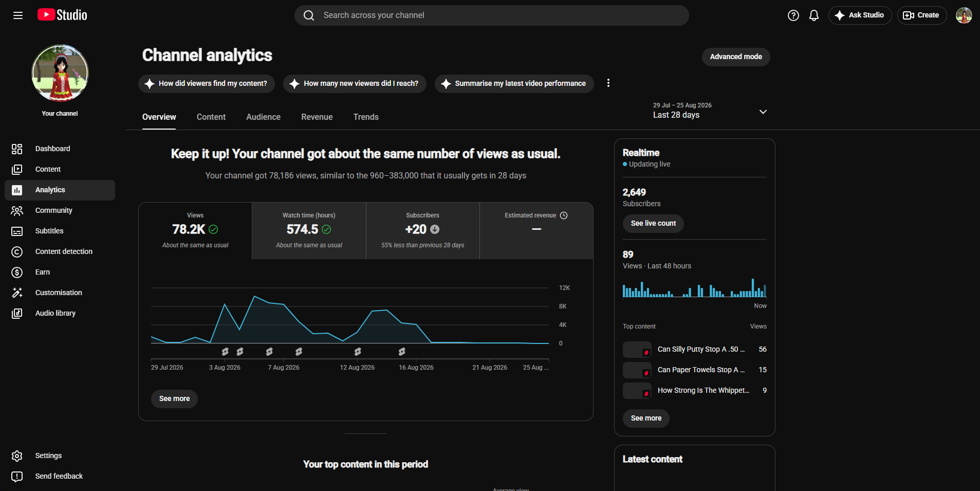Open the hamburger navigation menu
Viewport: 980px width, 491px height.
[18, 15]
